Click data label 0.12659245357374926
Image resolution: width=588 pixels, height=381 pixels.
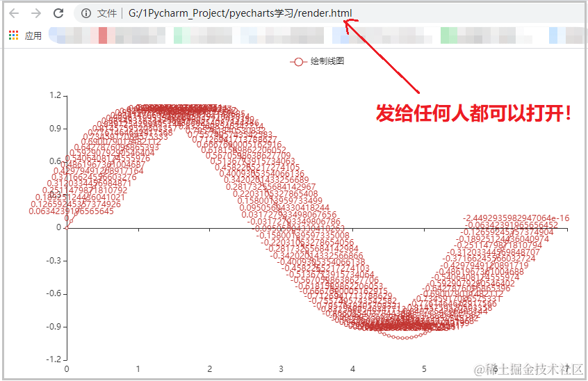point(76,204)
